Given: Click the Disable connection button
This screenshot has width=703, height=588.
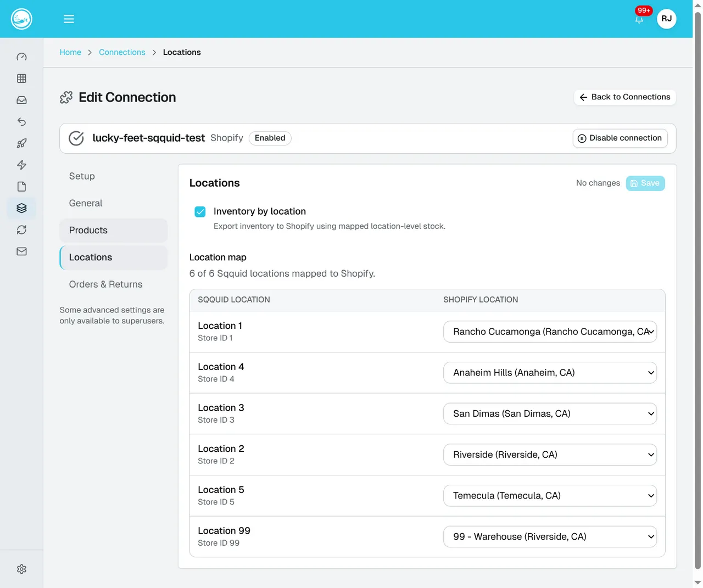Looking at the screenshot, I should click(620, 138).
